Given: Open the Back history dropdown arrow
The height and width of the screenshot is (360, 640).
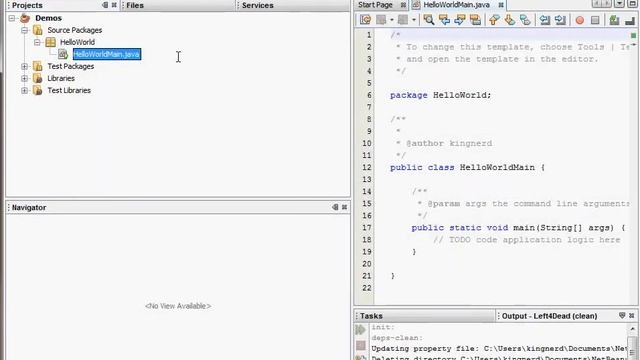Looking at the screenshot, I should [392, 20].
